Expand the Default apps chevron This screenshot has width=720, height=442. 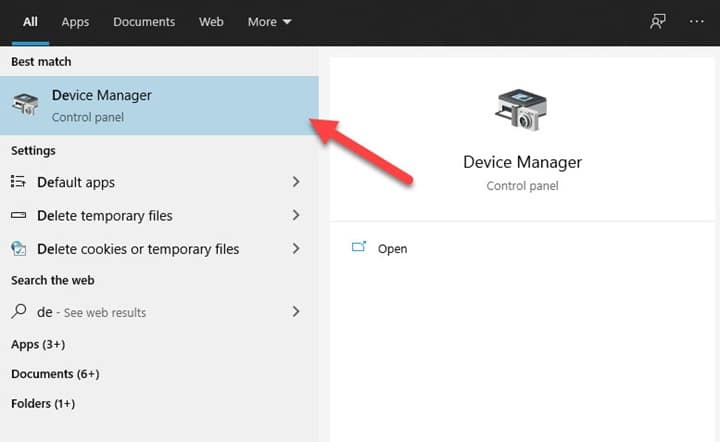point(296,182)
